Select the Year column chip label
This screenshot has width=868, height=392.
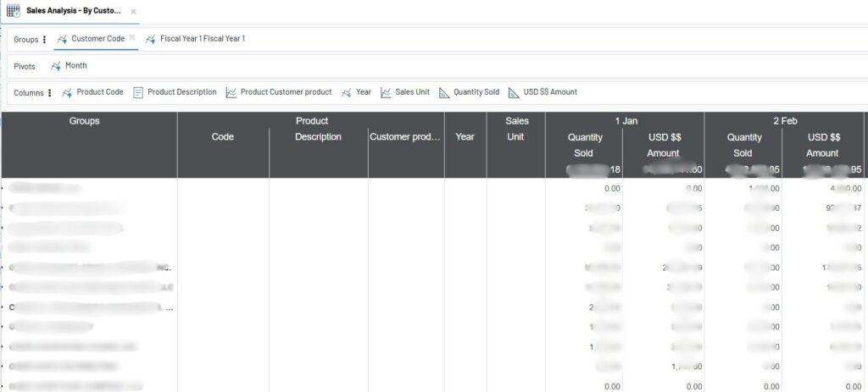tap(364, 91)
